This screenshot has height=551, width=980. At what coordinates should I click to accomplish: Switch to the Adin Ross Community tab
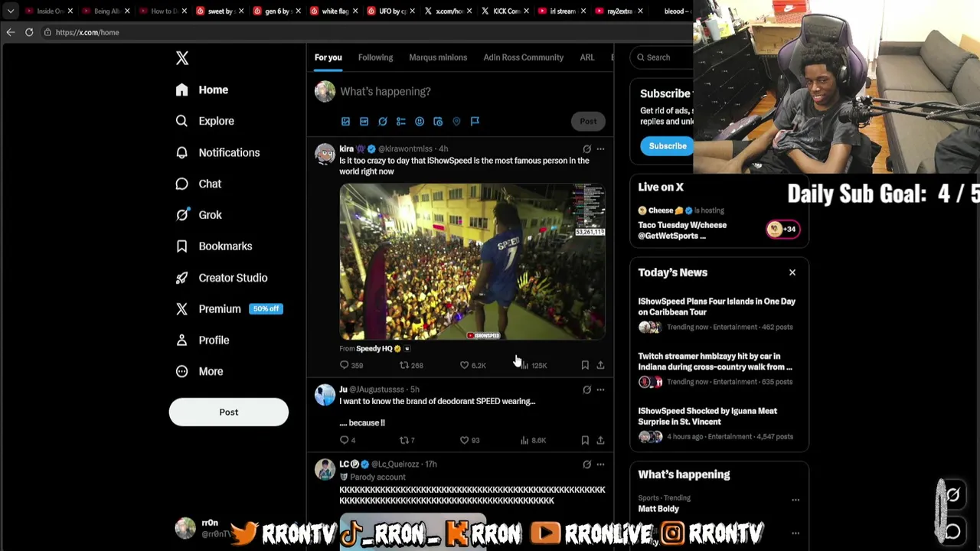523,57
